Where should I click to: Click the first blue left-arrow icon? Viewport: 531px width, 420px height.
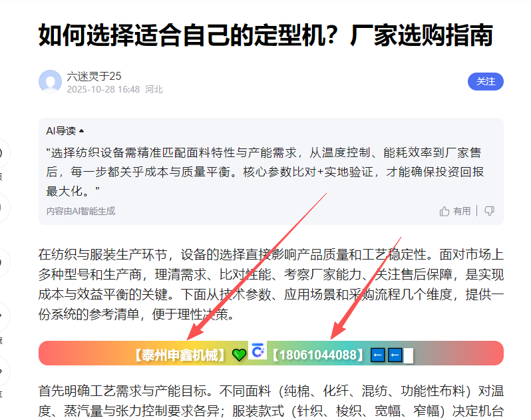pos(377,355)
